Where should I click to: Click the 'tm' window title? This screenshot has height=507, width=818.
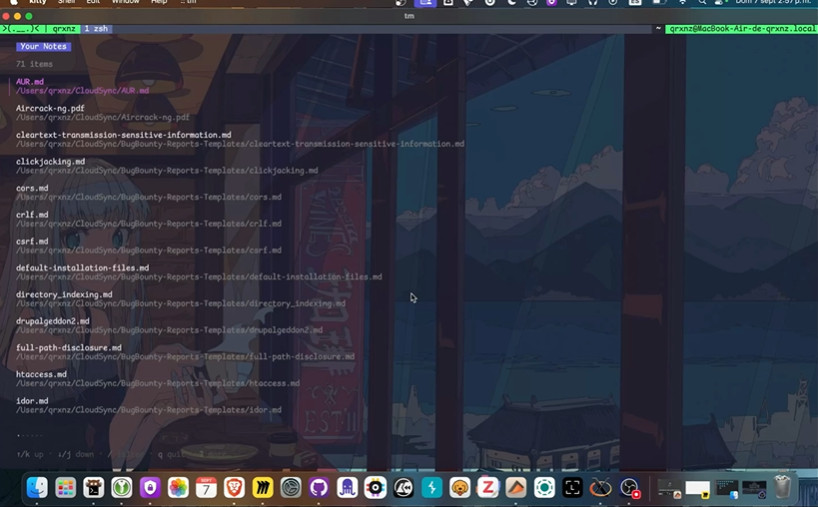pos(409,16)
